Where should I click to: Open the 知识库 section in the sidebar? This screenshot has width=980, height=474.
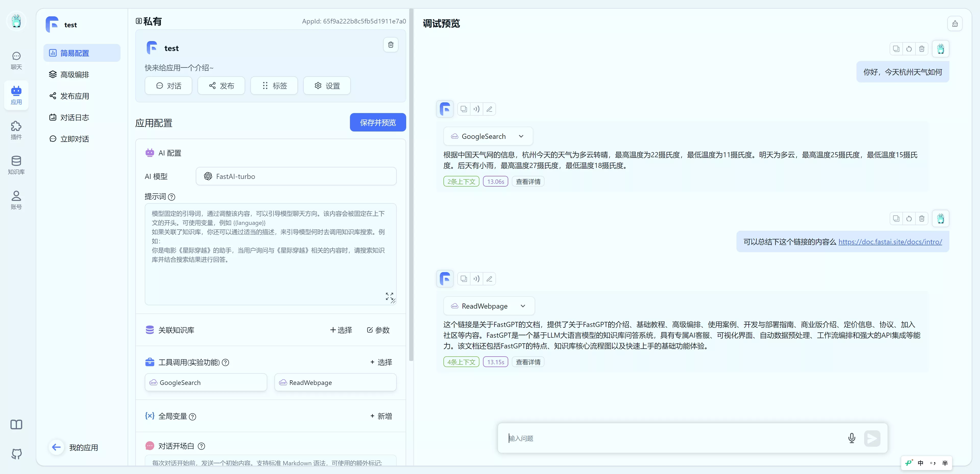[x=16, y=165]
